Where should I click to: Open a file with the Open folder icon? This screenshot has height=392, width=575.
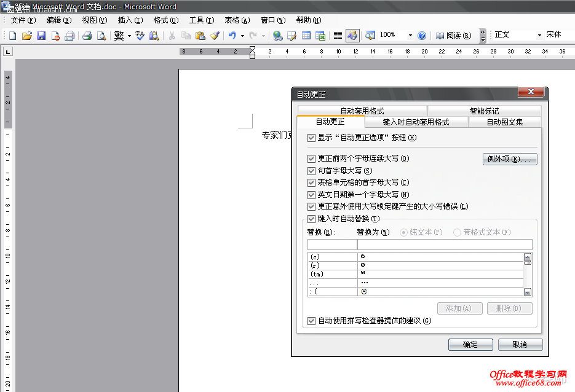[x=26, y=36]
